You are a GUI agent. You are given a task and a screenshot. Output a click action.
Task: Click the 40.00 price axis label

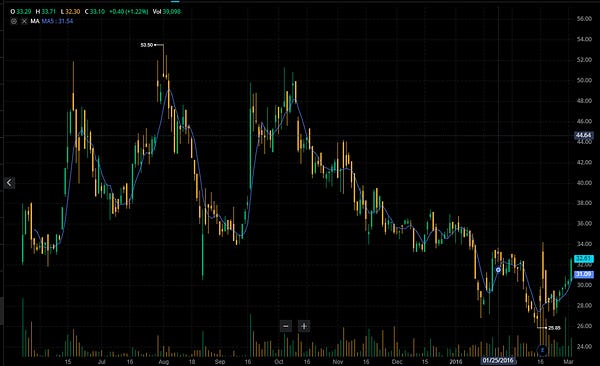coord(584,183)
